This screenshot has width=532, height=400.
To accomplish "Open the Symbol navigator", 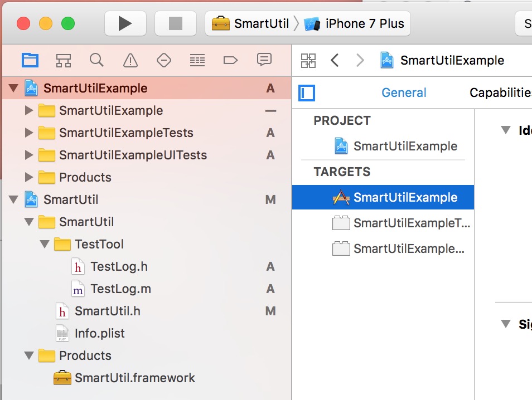I will point(64,60).
